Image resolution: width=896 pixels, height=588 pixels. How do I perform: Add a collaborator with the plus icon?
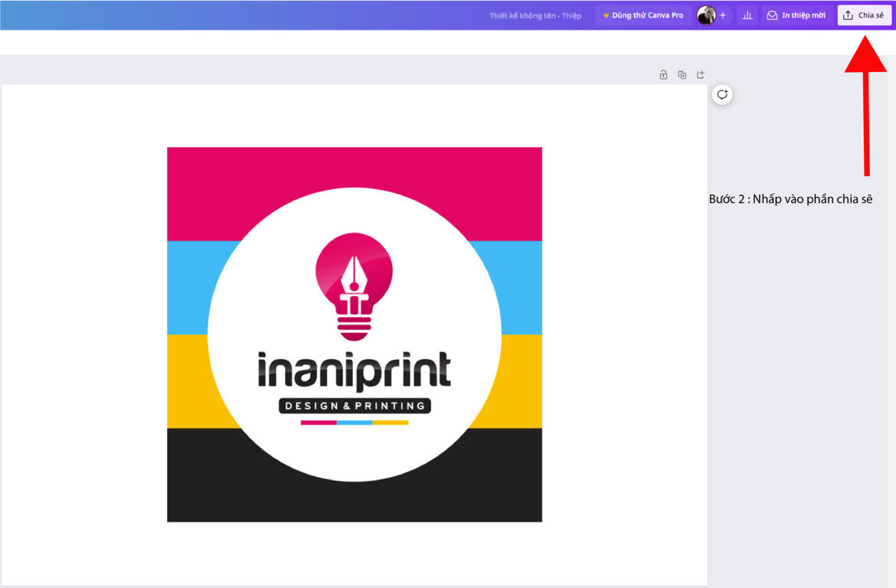[x=723, y=15]
